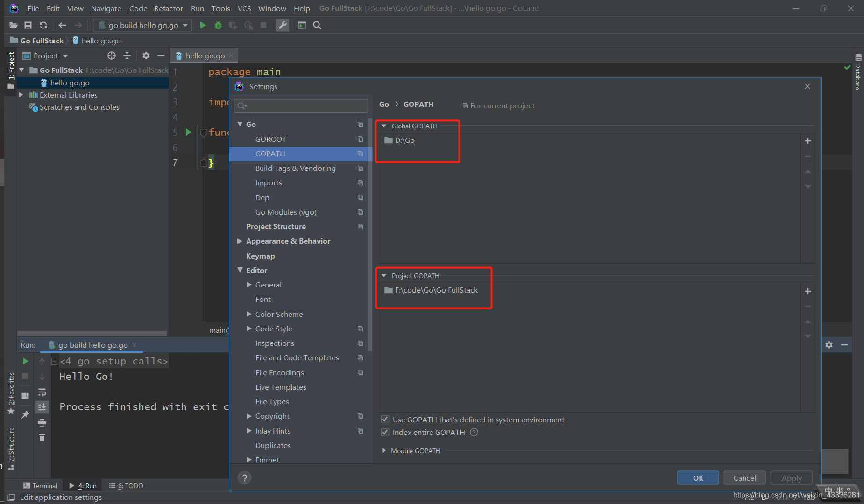Open Run with Coverage icon
The height and width of the screenshot is (504, 864).
[x=233, y=25]
